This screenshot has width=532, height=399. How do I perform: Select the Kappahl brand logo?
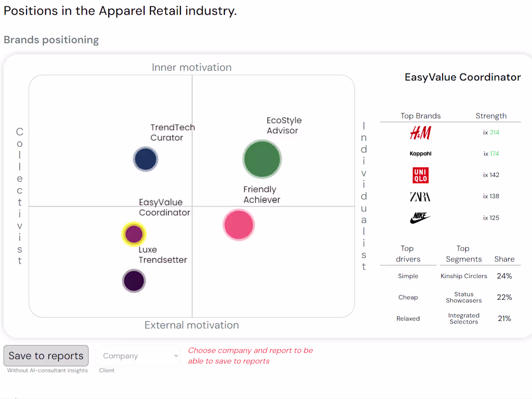[x=420, y=153]
